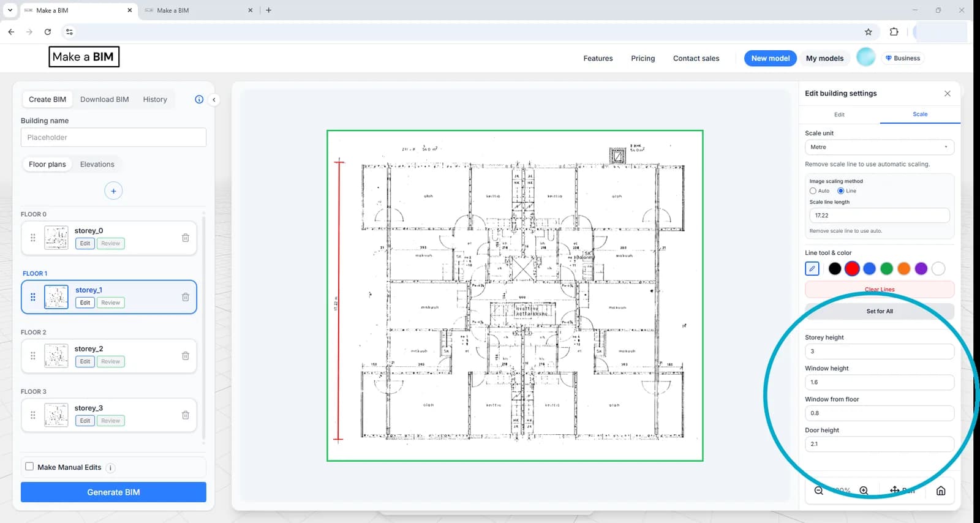This screenshot has width=980, height=523.
Task: Choose the green line color
Action: click(x=886, y=268)
